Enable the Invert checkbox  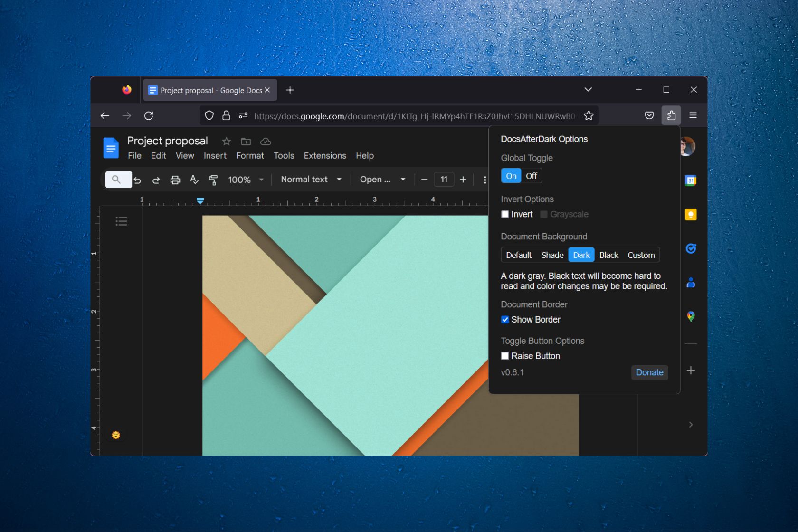[x=505, y=214]
